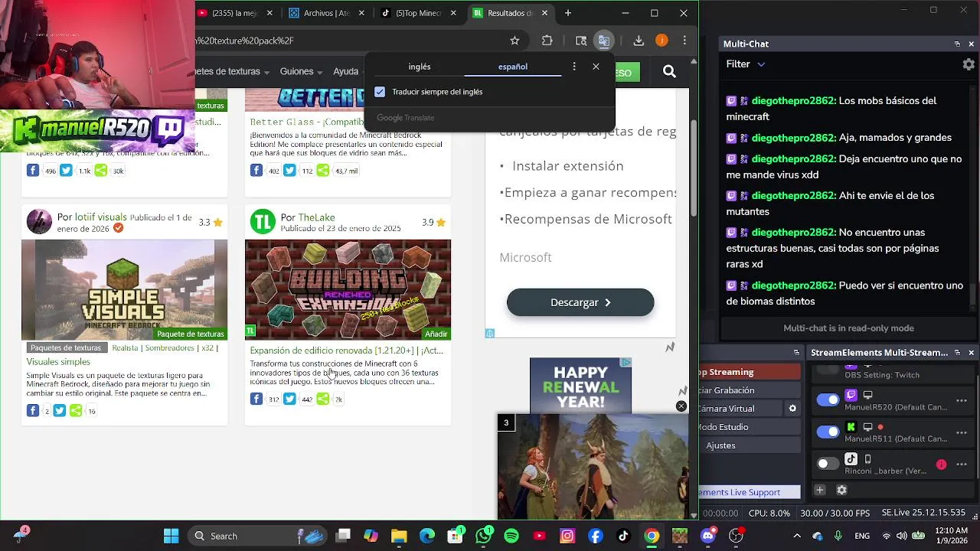Share Building Expansion pack on Facebook

(x=256, y=399)
